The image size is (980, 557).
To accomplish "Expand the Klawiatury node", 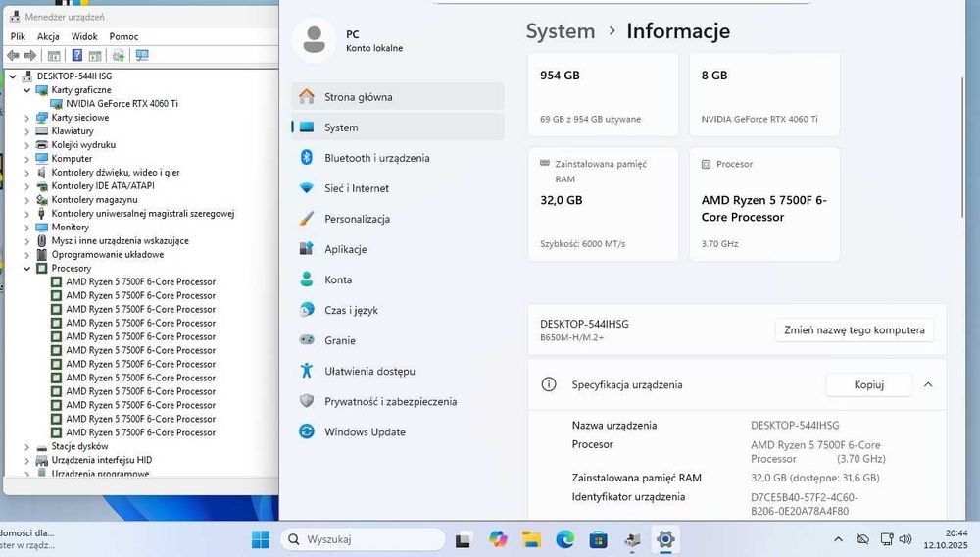I will click(26, 131).
